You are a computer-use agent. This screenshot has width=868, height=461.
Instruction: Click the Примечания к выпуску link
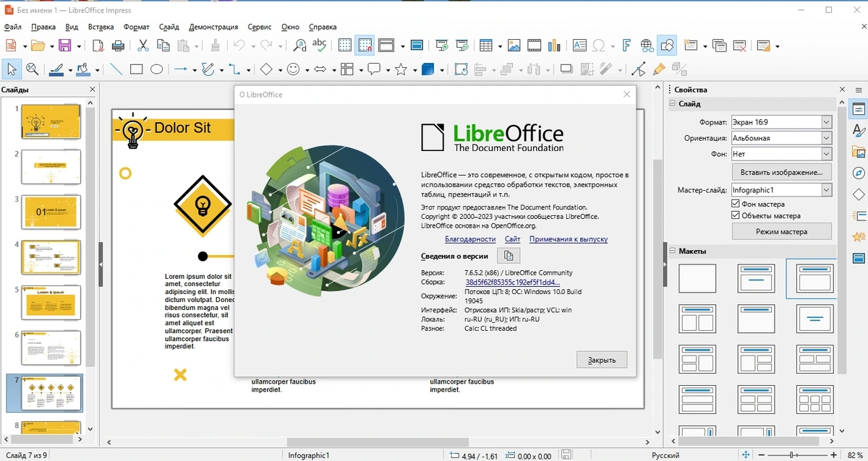coord(569,239)
